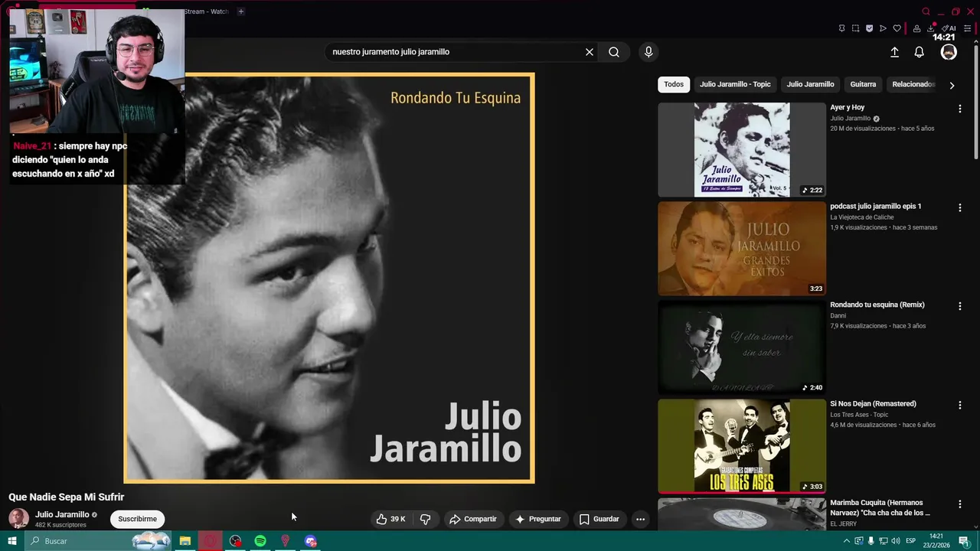Dislike the video with thumbs down
980x551 pixels.
point(425,519)
